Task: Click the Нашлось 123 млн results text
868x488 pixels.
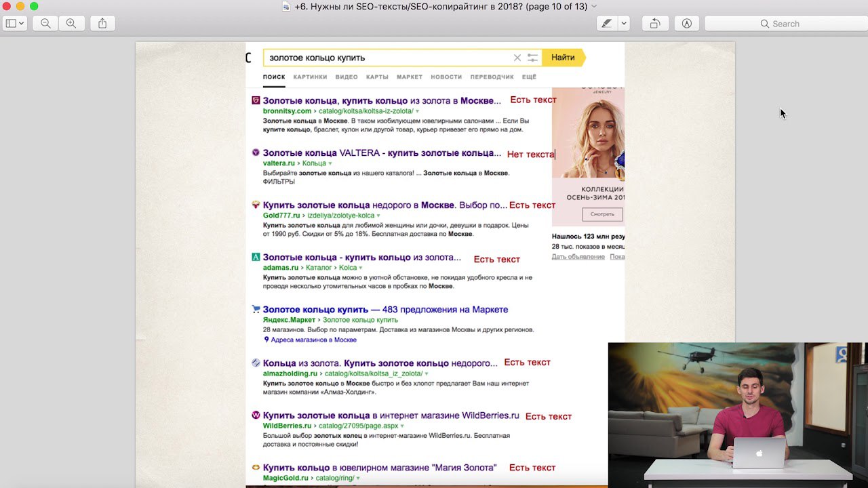Action: tap(588, 237)
